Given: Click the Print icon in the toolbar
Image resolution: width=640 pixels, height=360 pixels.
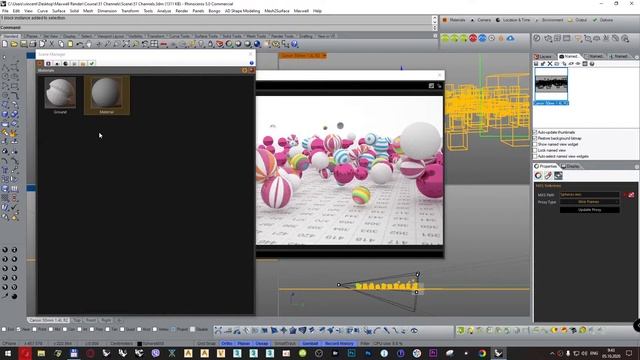Looking at the screenshot, I should pyautogui.click(x=33, y=44).
